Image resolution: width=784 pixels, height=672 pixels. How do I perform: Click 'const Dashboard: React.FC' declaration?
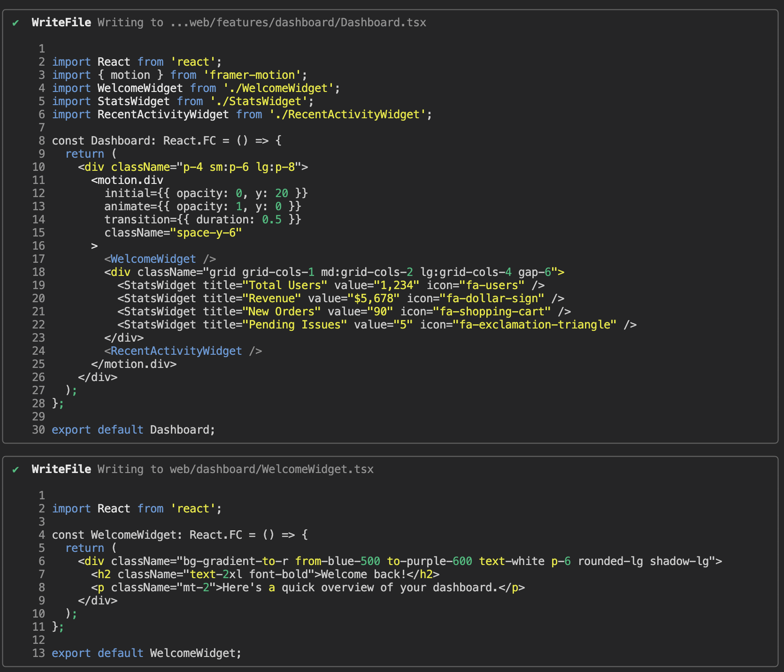pos(134,141)
